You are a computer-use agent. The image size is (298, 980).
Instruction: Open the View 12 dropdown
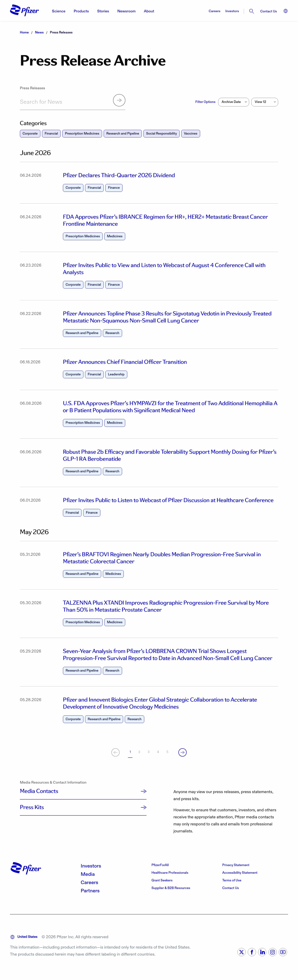point(264,102)
